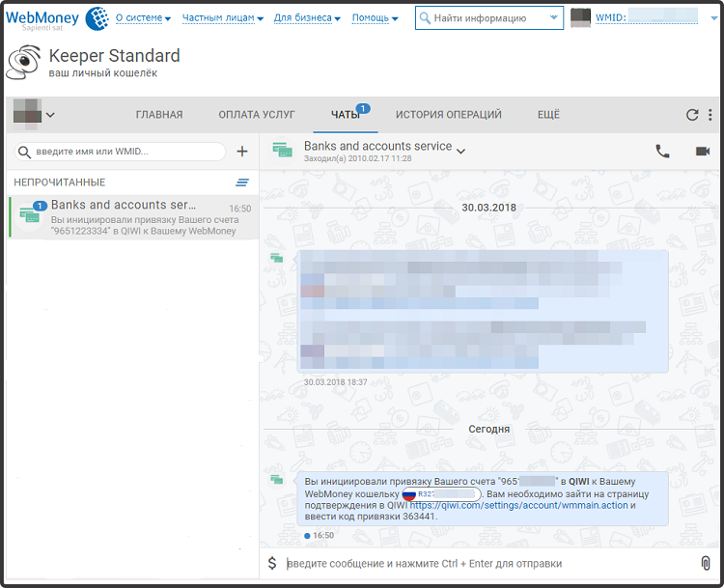
Task: Click sender avatar beside the QIWI message
Action: click(277, 480)
